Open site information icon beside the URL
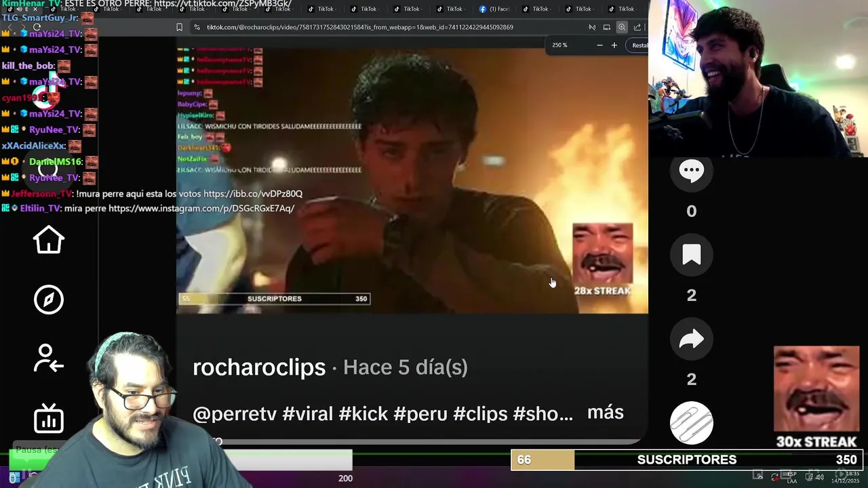 pos(197,27)
